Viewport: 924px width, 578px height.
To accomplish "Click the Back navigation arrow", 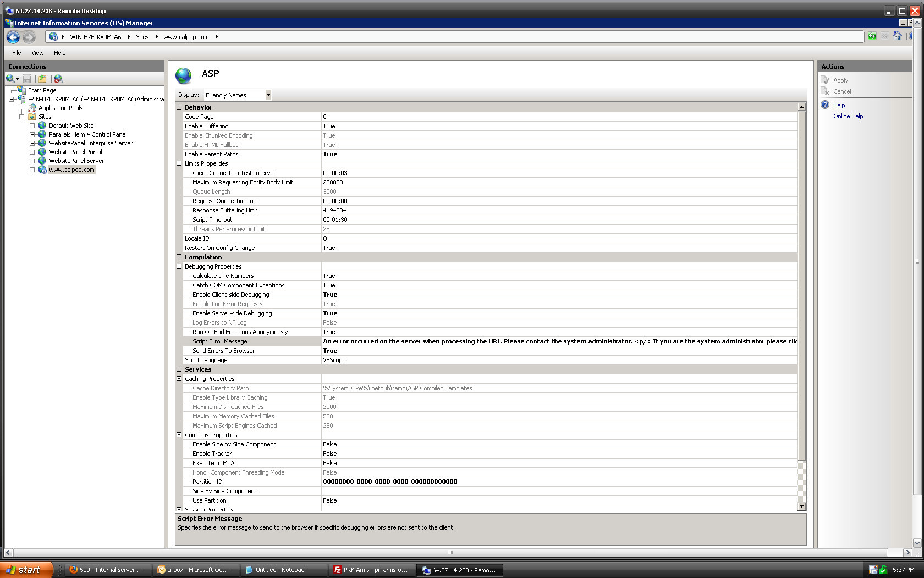I will (x=13, y=37).
